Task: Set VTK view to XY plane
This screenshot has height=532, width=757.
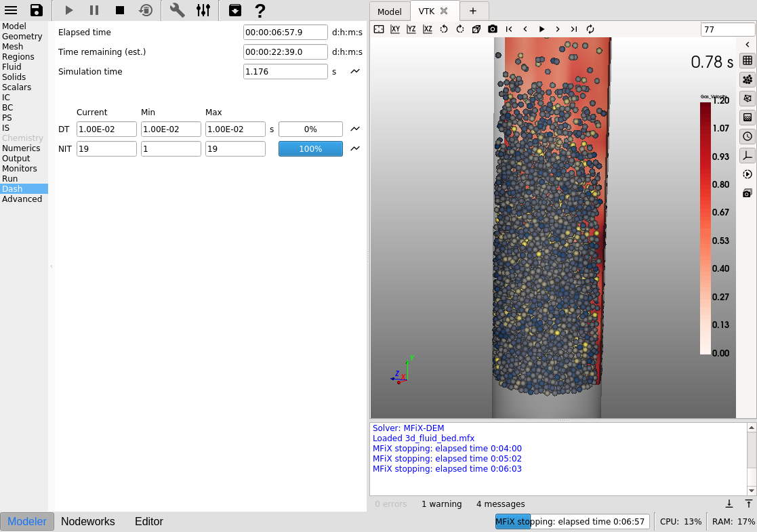Action: tap(395, 29)
